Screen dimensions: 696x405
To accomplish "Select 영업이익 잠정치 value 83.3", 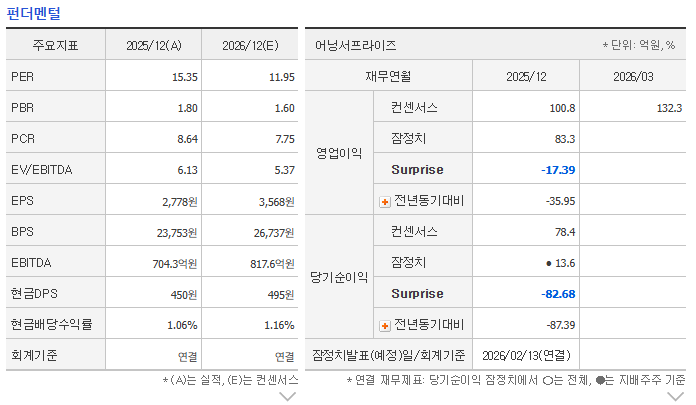I will (565, 139).
